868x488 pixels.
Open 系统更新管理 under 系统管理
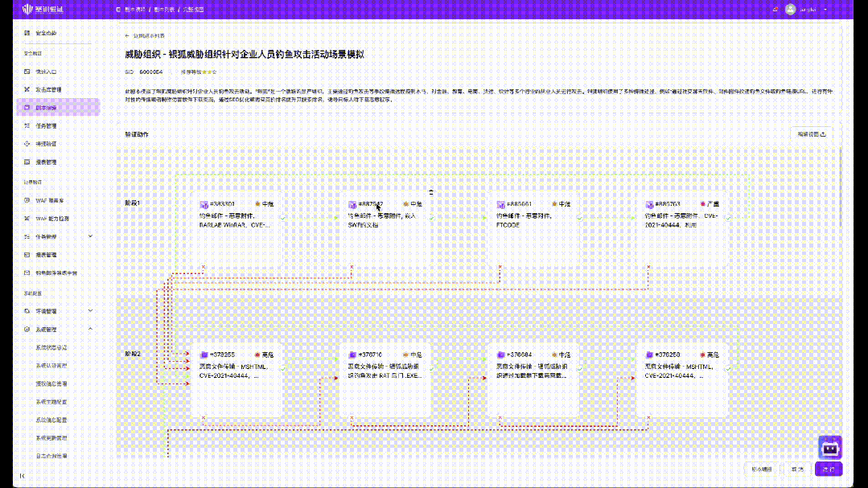click(51, 437)
